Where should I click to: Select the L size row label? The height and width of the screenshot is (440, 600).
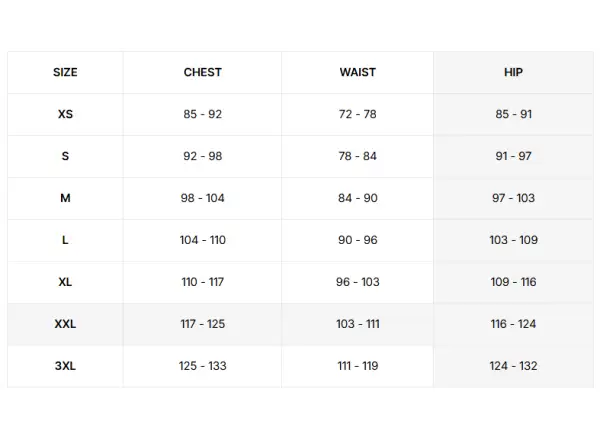65,240
